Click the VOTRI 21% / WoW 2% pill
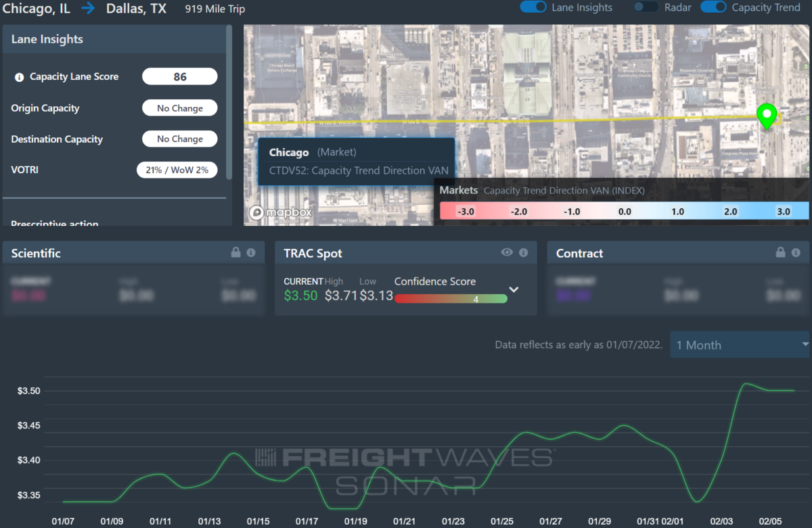 (177, 170)
